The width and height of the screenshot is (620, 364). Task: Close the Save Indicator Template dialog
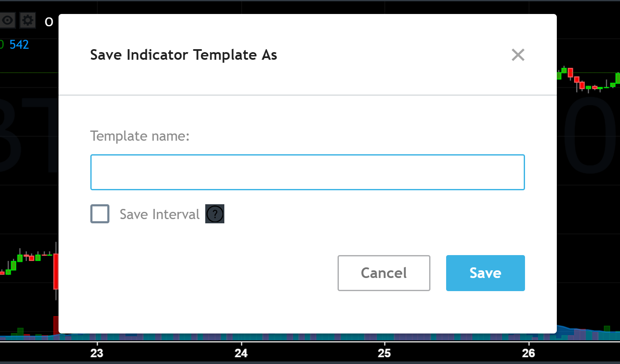pyautogui.click(x=518, y=55)
